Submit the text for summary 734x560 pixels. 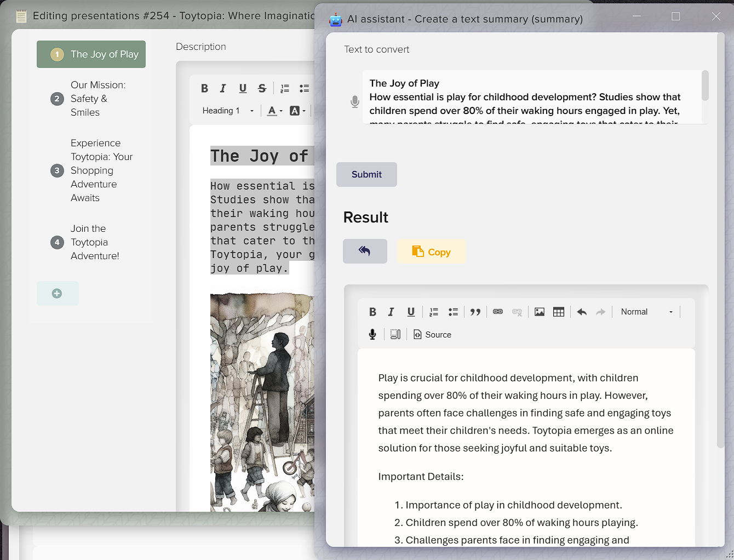[x=366, y=174]
